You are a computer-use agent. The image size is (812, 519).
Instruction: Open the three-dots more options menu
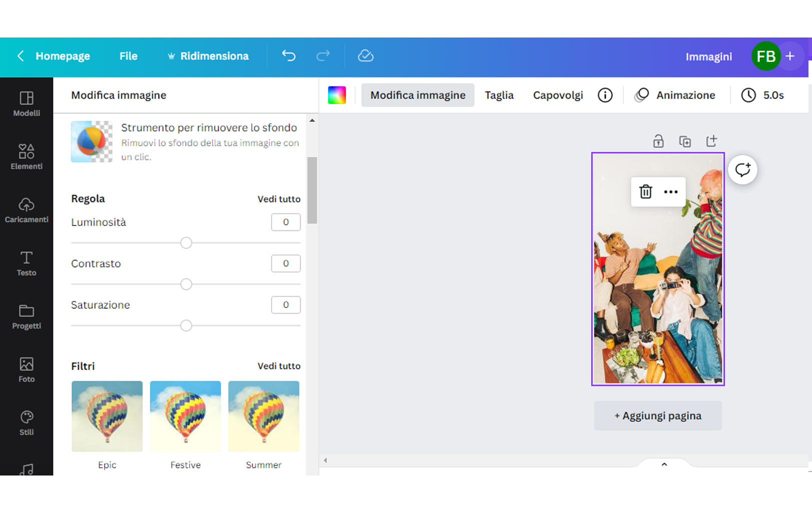coord(671,192)
